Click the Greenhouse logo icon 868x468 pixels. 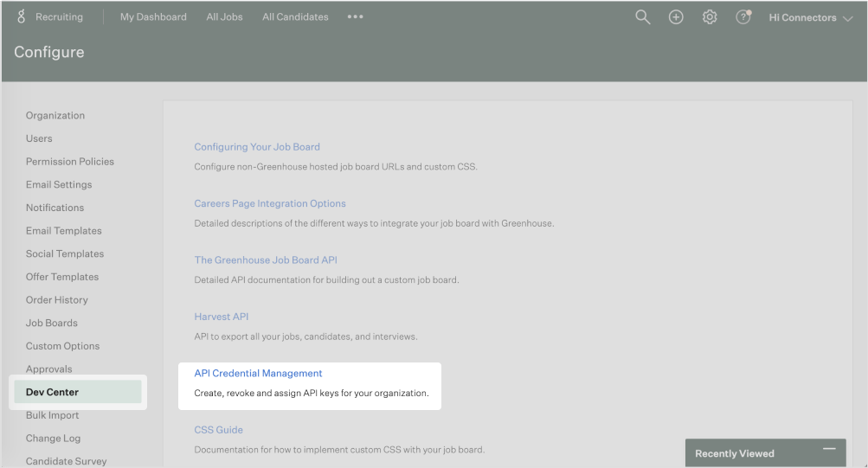pos(22,16)
